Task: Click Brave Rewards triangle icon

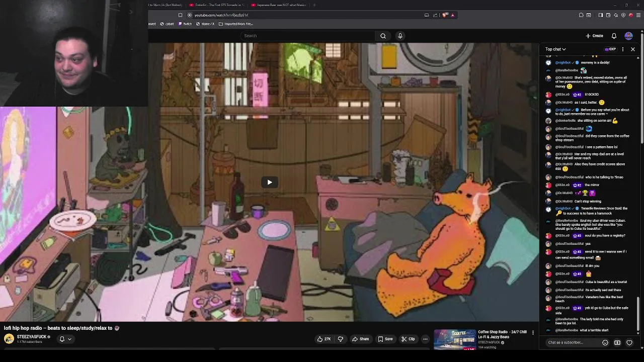Action: [452, 15]
